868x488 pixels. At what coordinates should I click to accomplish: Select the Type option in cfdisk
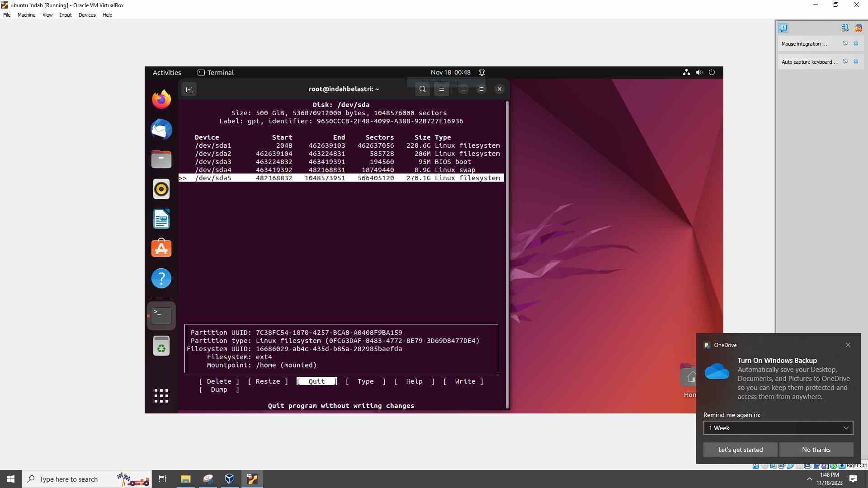tap(365, 381)
